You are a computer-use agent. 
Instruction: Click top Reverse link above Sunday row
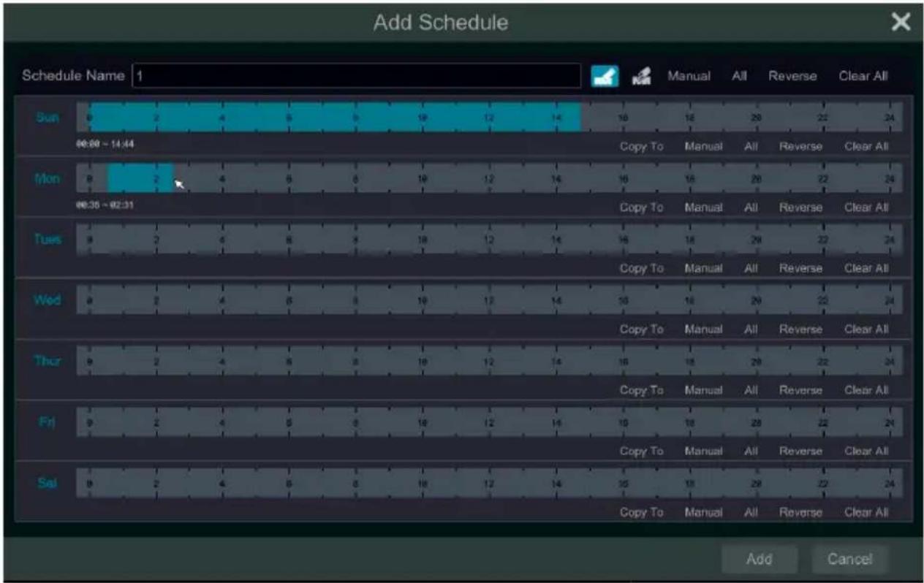(x=792, y=76)
